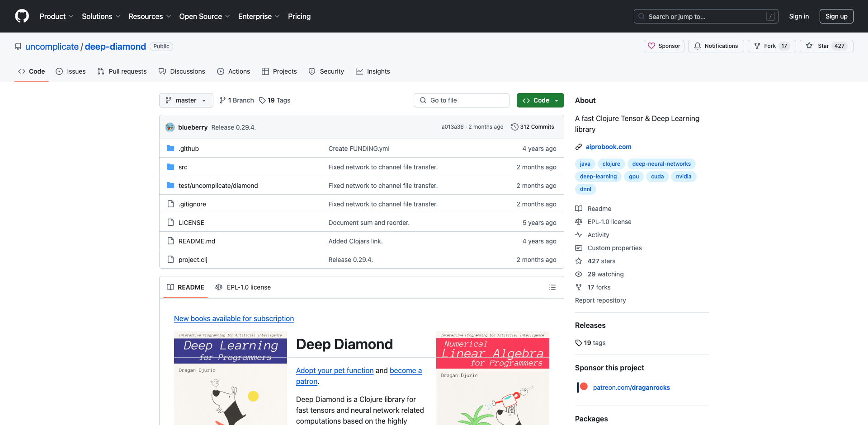868x425 pixels.
Task: Open the commit history via clock icon
Action: point(515,127)
